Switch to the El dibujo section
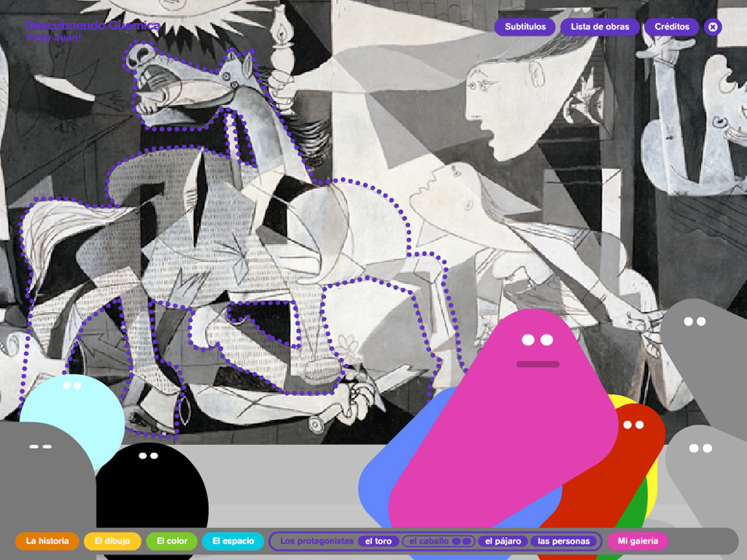This screenshot has height=560, width=747. (112, 541)
